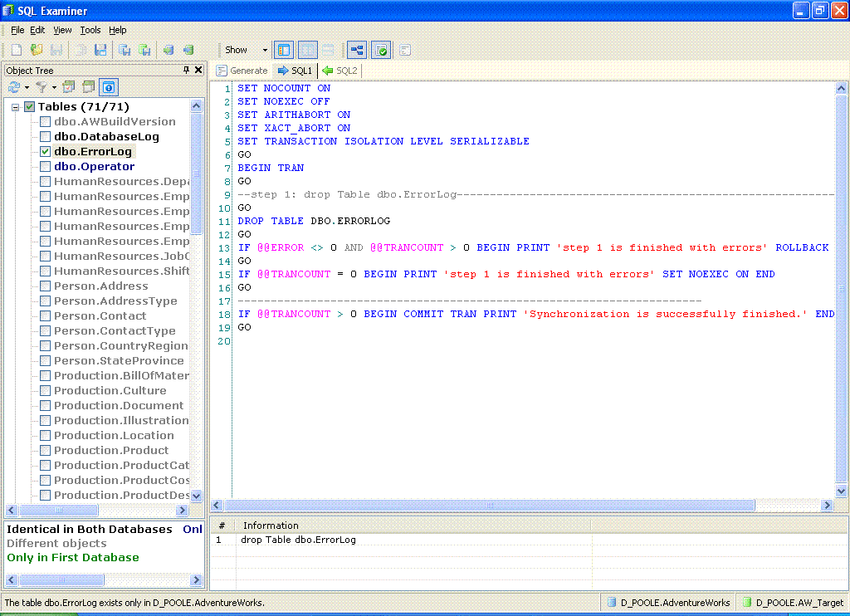Collapse the Tables (71/71) tree node
This screenshot has width=850, height=616.
[15, 107]
